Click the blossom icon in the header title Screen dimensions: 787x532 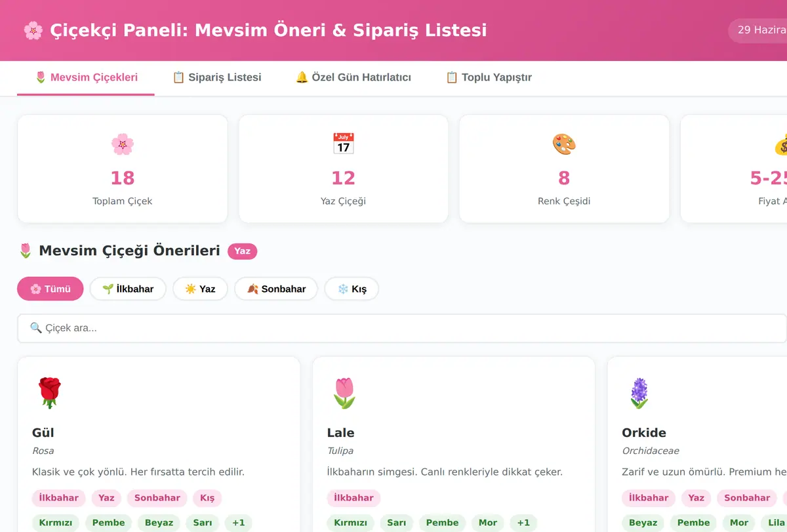pyautogui.click(x=33, y=30)
